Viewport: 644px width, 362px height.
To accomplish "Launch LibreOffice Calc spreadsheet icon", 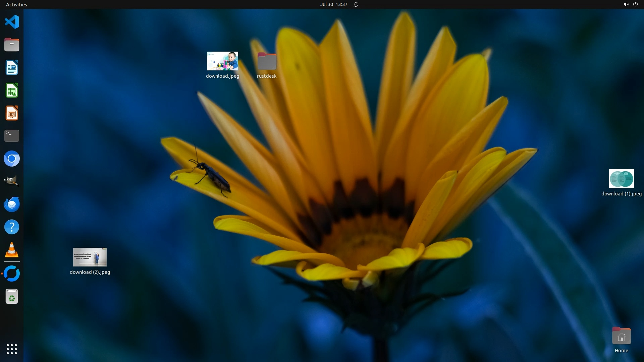I will click(12, 90).
